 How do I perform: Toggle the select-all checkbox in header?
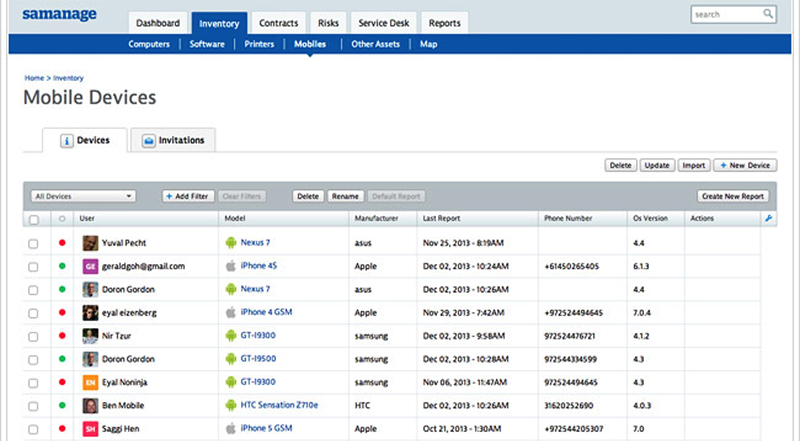tap(34, 218)
